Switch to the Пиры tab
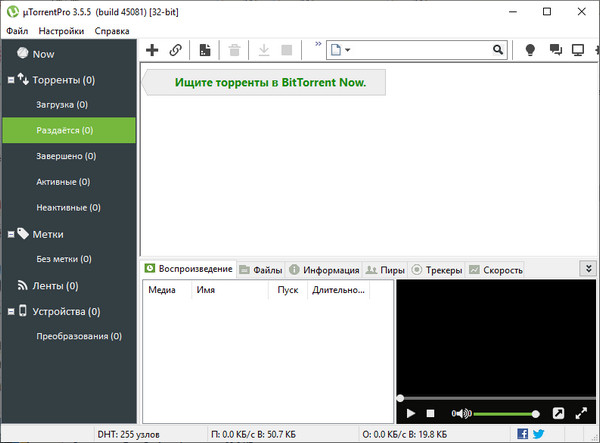600x443 pixels. click(x=385, y=270)
